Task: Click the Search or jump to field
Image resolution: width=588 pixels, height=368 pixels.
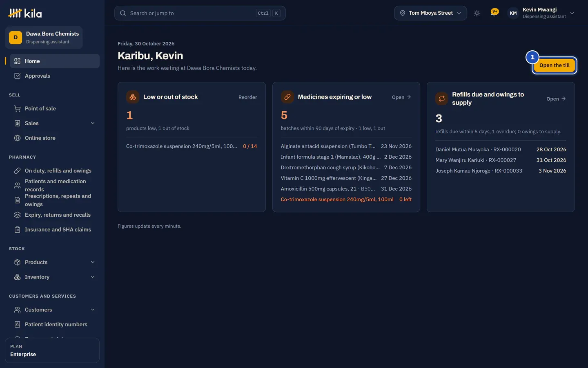Action: (x=200, y=13)
